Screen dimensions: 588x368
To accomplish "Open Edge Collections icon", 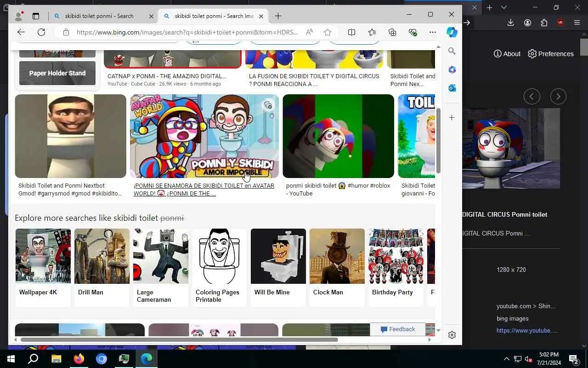I will point(392,32).
